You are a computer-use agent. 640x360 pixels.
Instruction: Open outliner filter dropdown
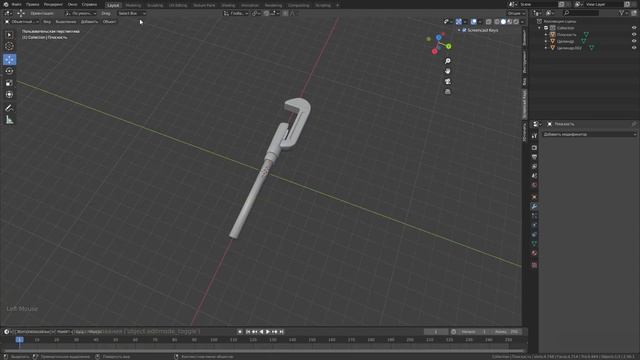(x=623, y=13)
